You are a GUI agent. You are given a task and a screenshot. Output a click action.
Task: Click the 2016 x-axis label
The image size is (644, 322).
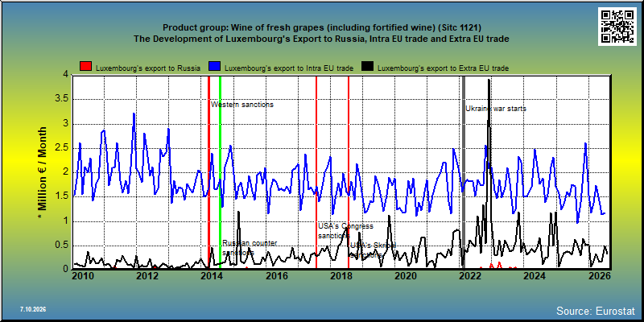click(277, 276)
